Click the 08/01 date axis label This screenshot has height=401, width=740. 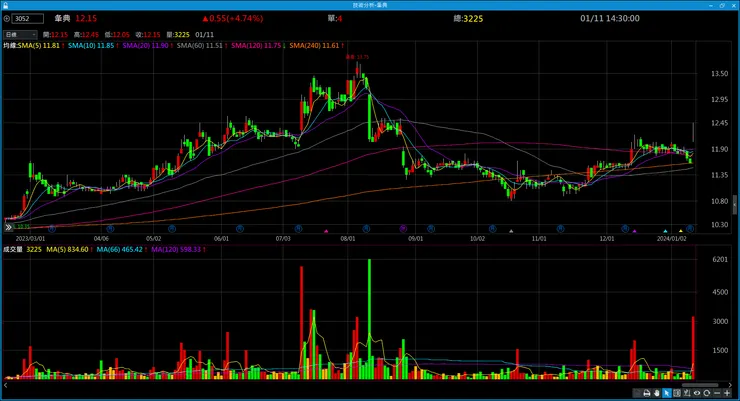348,239
